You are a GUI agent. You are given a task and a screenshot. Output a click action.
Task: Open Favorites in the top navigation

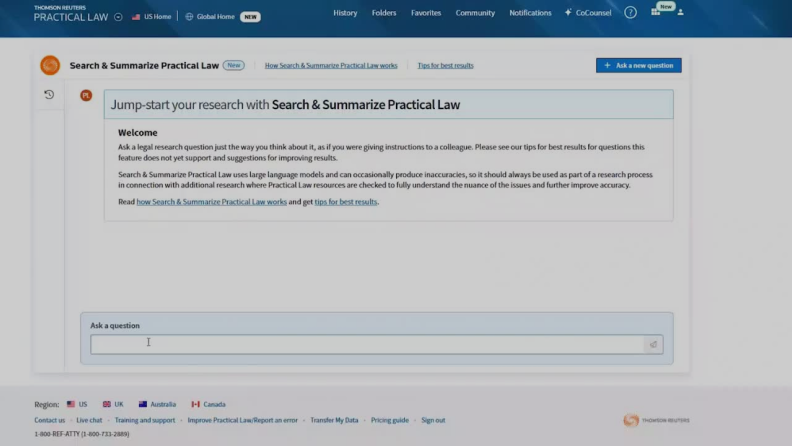426,13
